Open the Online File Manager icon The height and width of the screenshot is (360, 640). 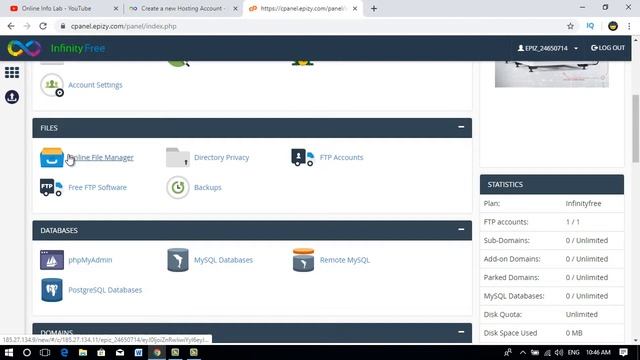[52, 158]
